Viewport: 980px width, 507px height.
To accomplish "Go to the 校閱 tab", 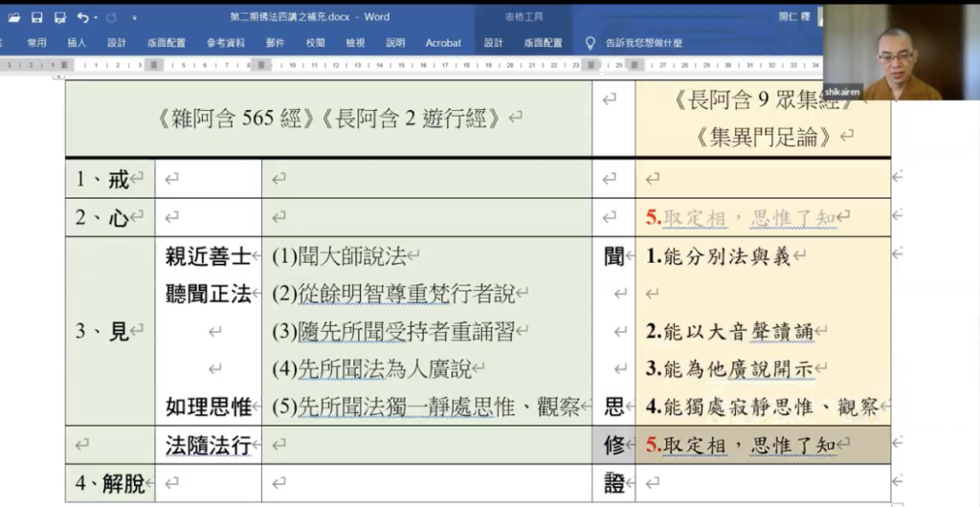I will point(315,43).
